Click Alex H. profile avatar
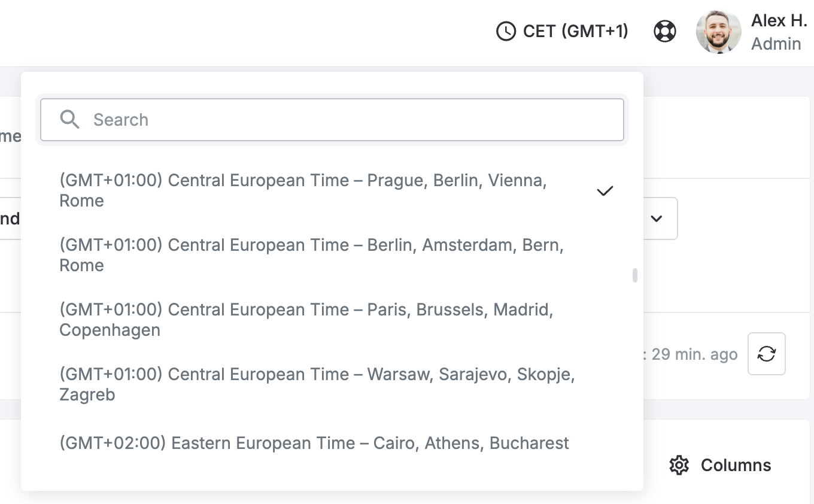This screenshot has width=814, height=504. (x=719, y=32)
